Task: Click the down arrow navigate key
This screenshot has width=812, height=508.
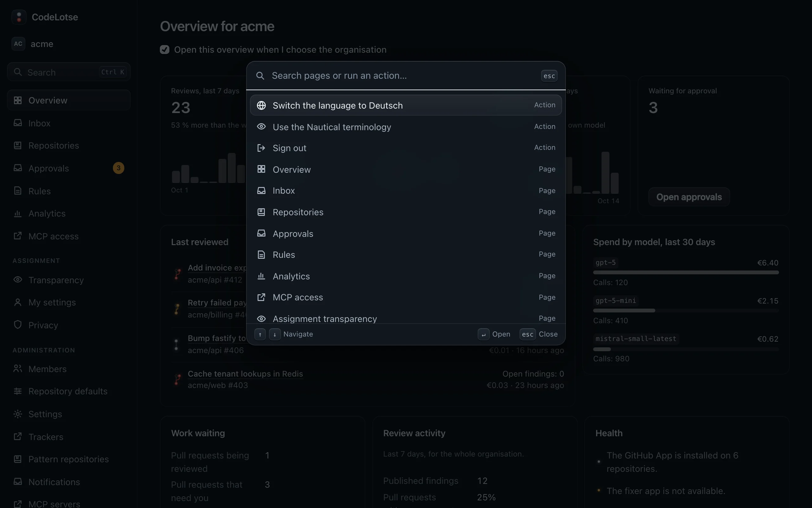Action: 275,334
